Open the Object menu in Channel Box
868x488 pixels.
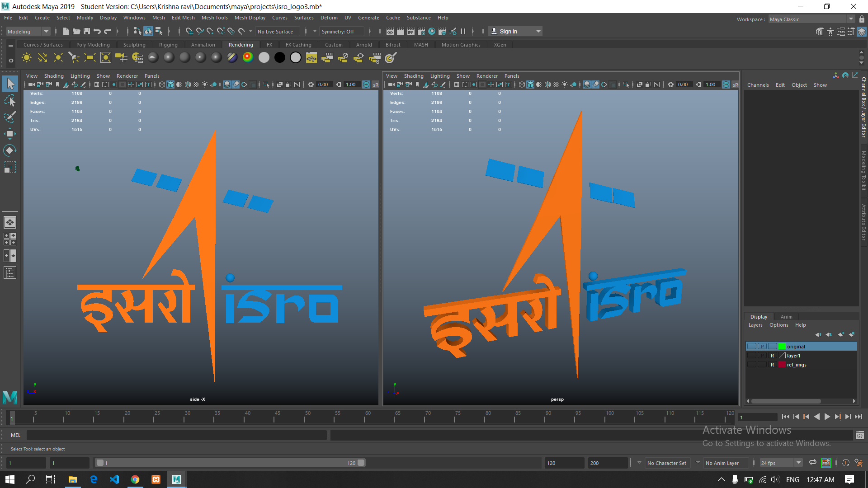click(799, 85)
